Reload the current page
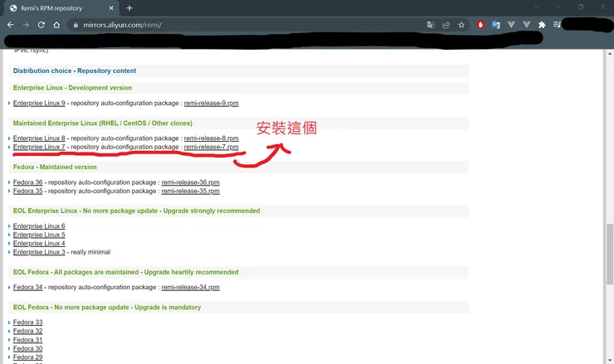The height and width of the screenshot is (364, 614). point(41,25)
